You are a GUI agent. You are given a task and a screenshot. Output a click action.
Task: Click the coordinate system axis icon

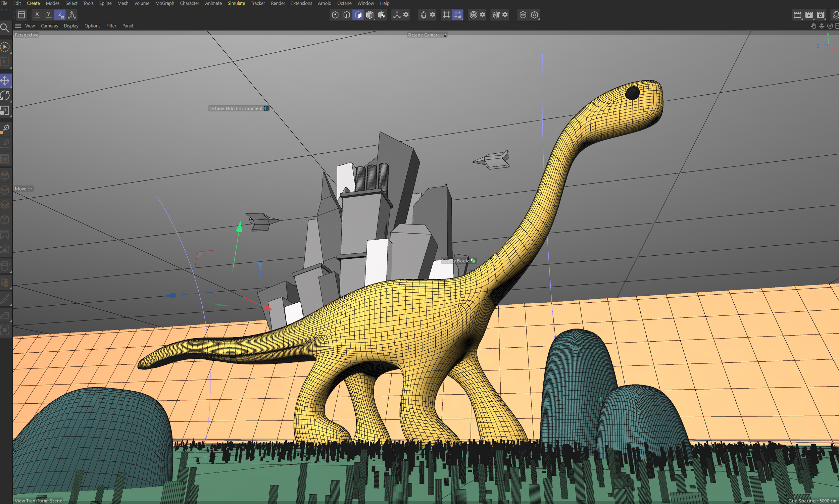point(72,15)
